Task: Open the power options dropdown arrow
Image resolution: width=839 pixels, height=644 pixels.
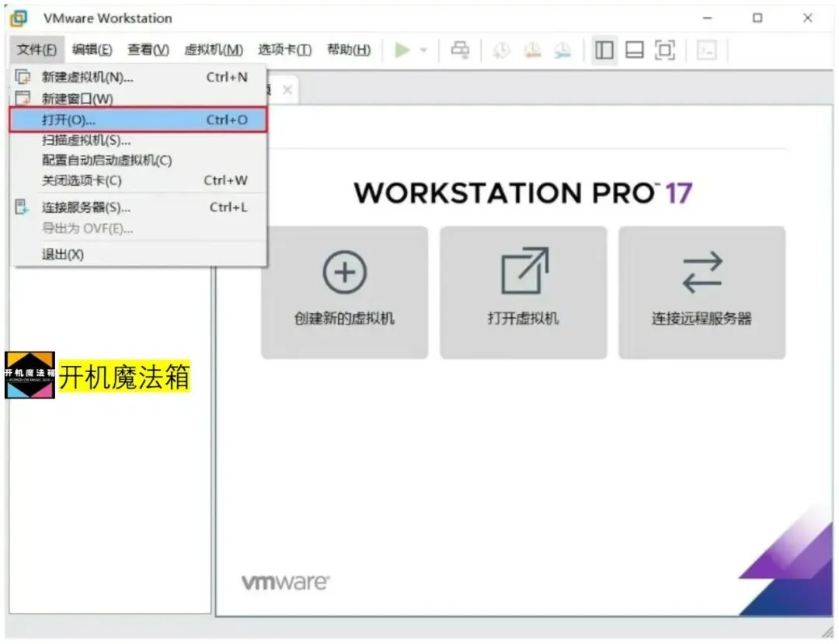Action: click(x=424, y=50)
